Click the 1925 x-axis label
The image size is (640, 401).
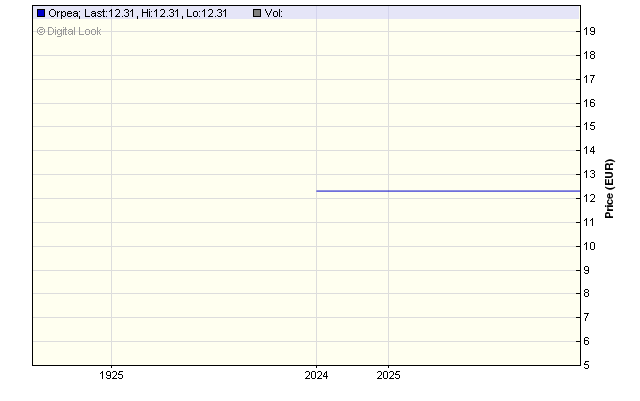point(111,375)
